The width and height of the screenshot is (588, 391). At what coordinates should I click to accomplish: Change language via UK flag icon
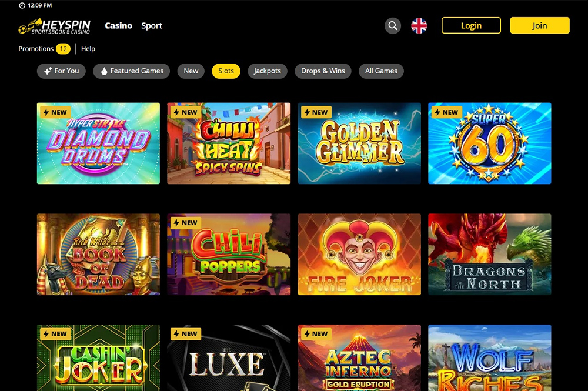(419, 25)
